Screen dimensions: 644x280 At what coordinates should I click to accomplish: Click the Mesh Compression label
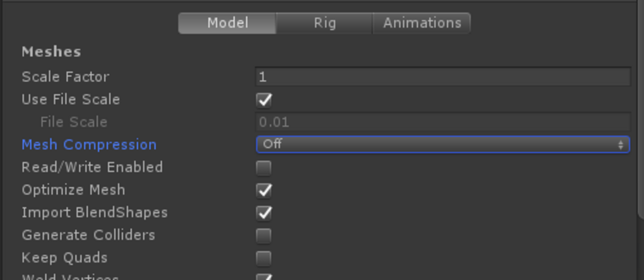[x=89, y=145]
